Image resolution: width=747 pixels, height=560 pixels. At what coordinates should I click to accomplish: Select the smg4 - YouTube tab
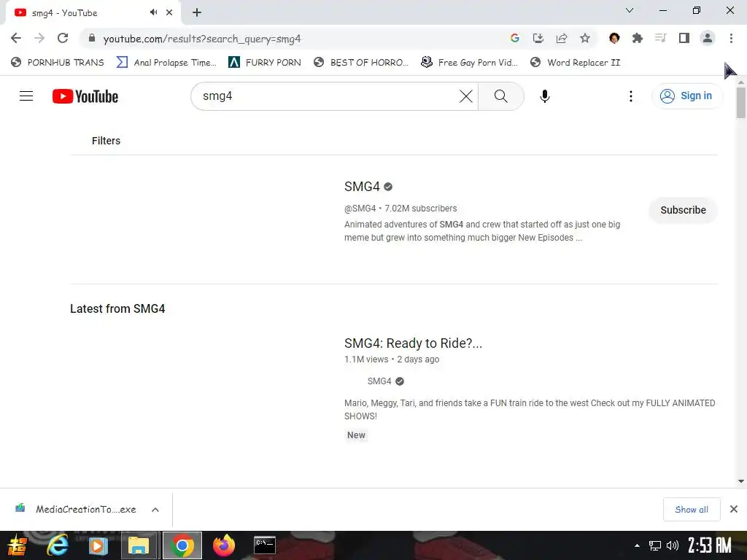point(93,13)
